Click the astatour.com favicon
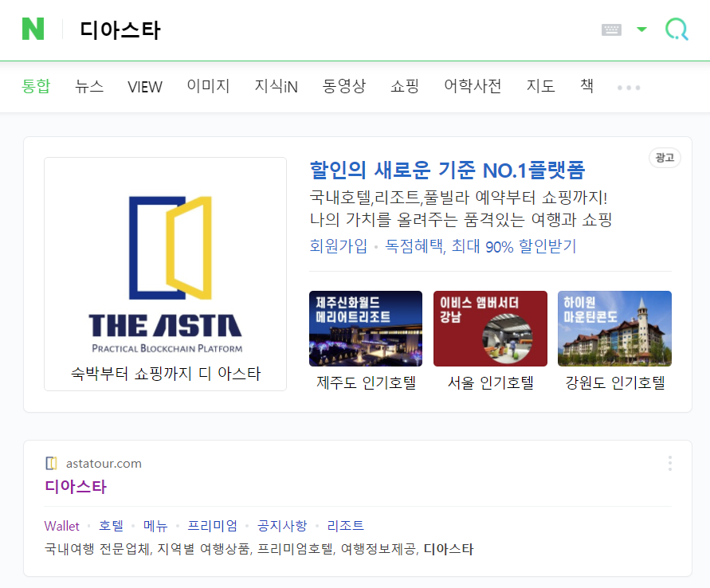710x588 pixels. point(51,464)
